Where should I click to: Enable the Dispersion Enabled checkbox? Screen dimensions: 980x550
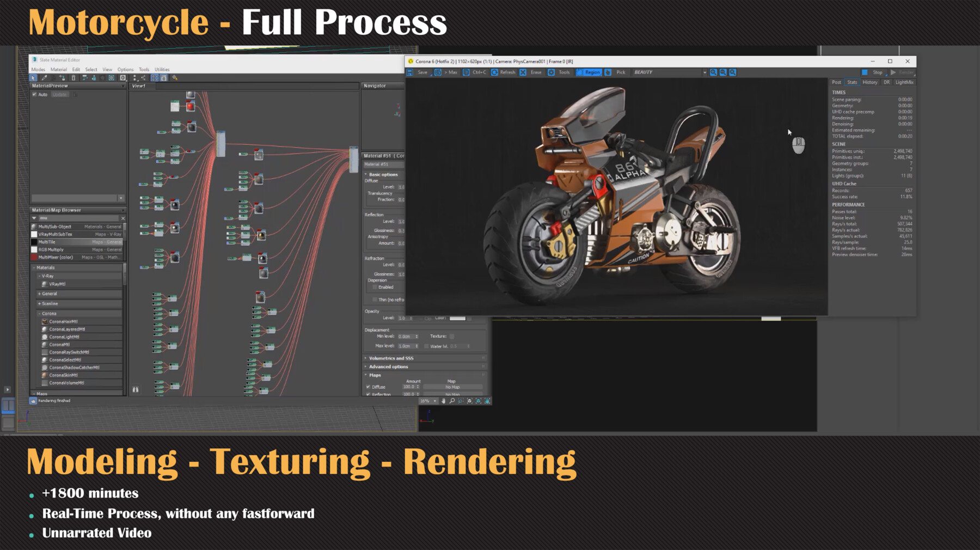[x=374, y=287]
